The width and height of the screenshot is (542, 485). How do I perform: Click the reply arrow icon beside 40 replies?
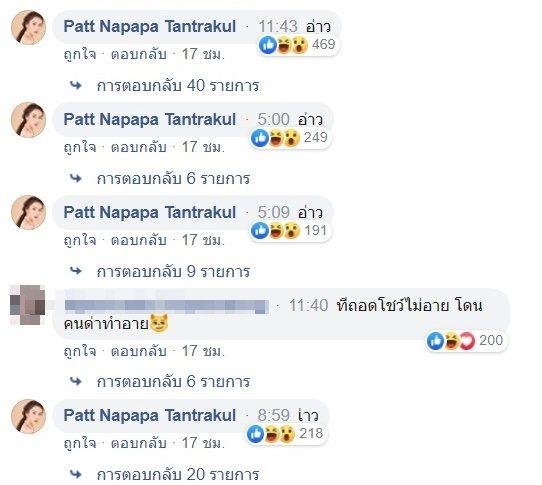tap(76, 85)
